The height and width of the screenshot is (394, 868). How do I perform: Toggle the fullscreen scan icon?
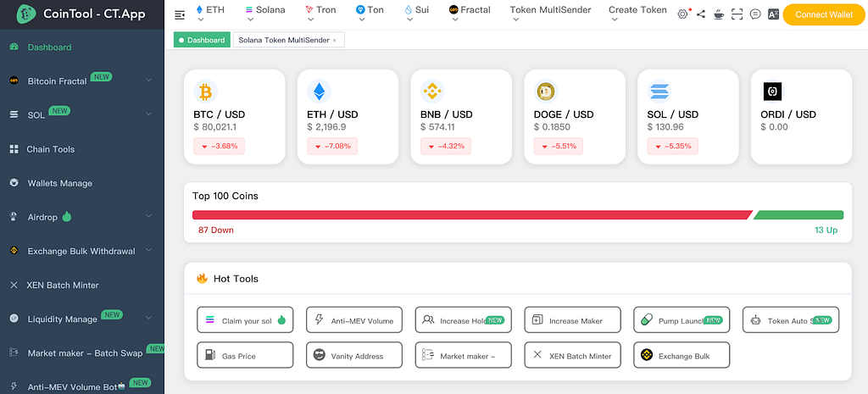pos(737,14)
